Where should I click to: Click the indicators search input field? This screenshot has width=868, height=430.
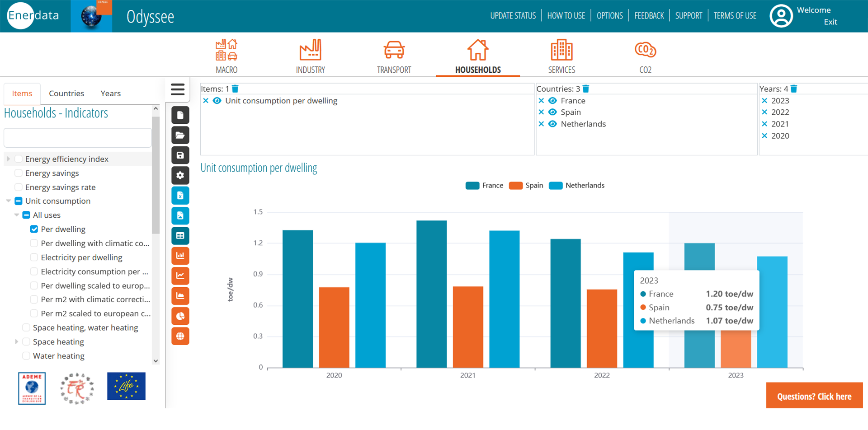click(78, 138)
